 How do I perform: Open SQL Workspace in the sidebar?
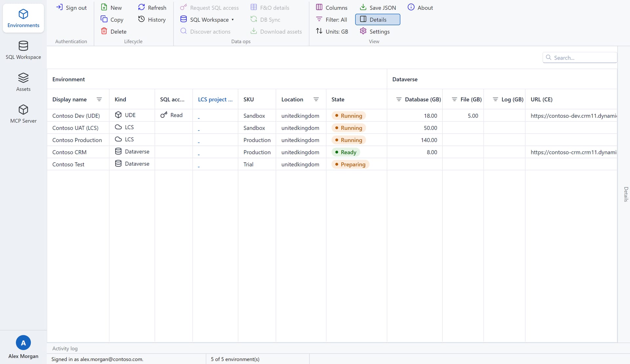pos(23,50)
